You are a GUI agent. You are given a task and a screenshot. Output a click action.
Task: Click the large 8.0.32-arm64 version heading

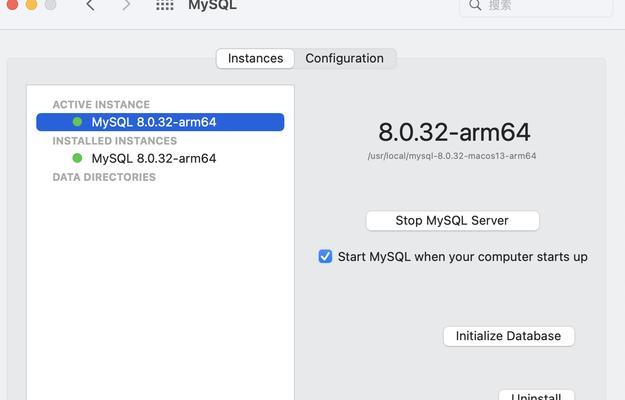click(454, 132)
